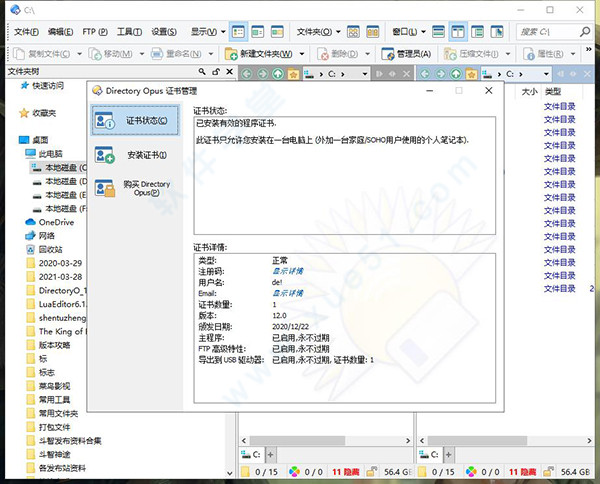This screenshot has width=600, height=484.
Task: Click 重命名(N) toolbar button
Action: pos(177,54)
